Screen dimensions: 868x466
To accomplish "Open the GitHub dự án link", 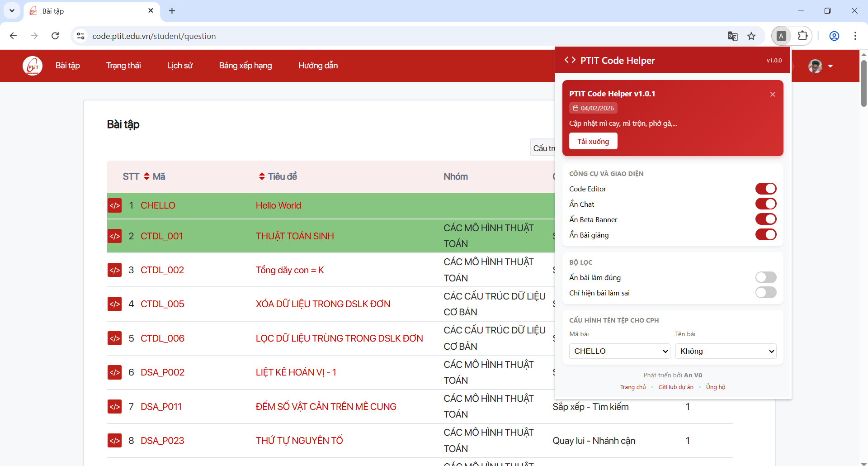I will [675, 387].
